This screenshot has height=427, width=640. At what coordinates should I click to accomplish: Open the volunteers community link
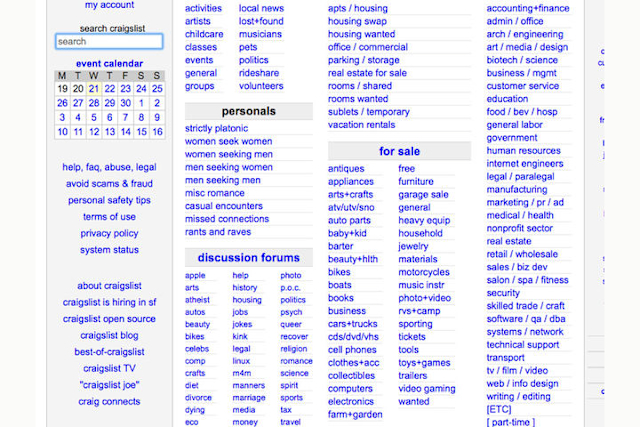click(261, 86)
